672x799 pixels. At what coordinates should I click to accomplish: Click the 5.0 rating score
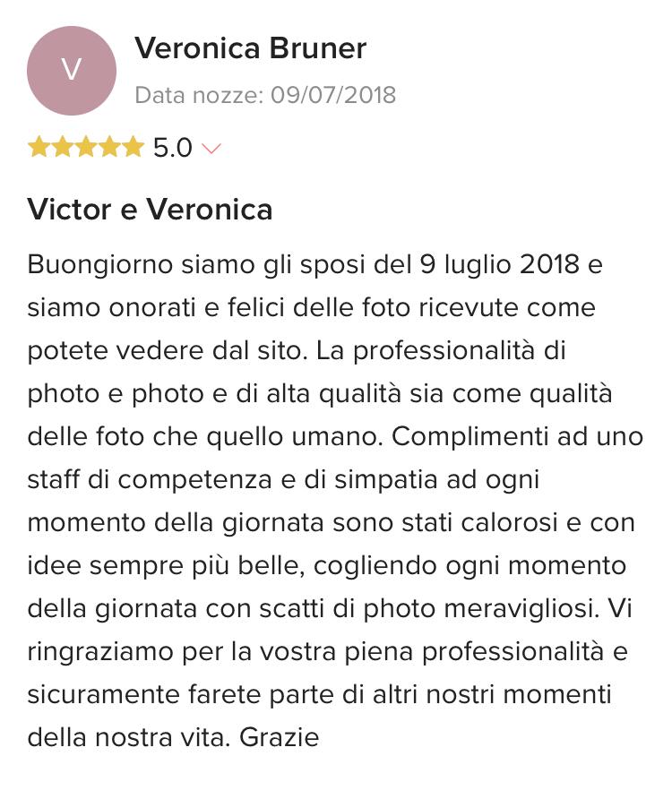172,148
